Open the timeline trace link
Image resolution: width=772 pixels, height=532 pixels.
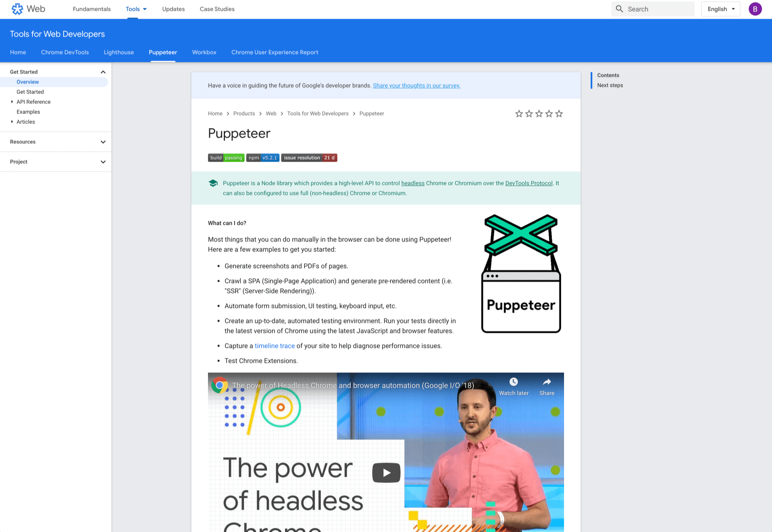[x=275, y=346]
